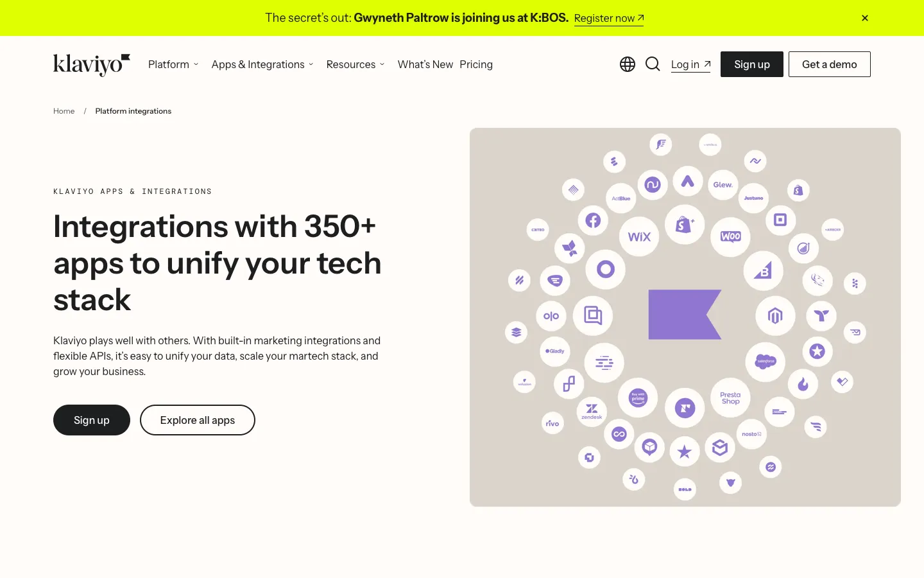Click the hero Sign up button
Image resolution: width=924 pixels, height=578 pixels.
(x=92, y=420)
